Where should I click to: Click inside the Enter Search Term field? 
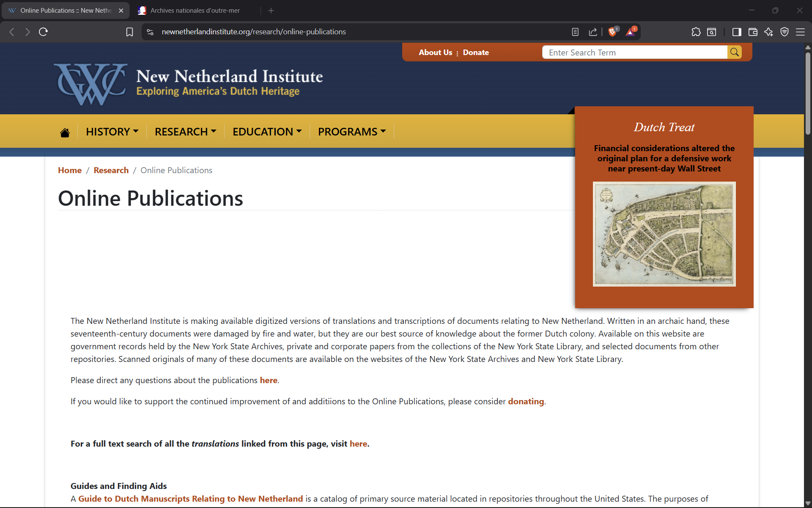[x=634, y=52]
